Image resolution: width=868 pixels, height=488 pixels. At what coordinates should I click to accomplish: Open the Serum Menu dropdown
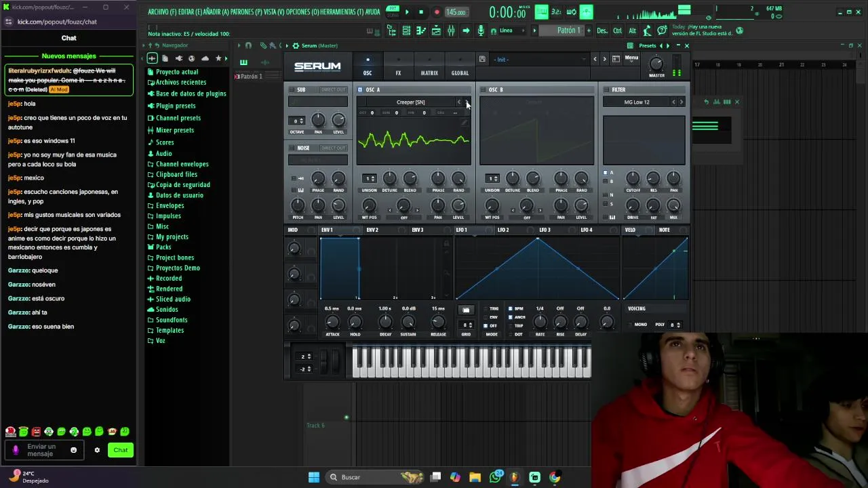pyautogui.click(x=631, y=58)
